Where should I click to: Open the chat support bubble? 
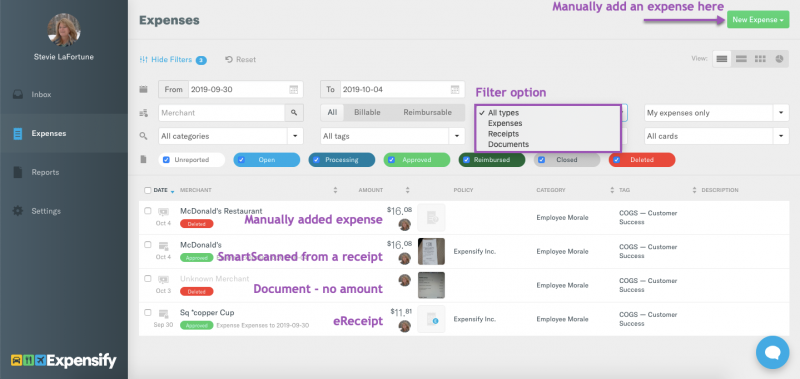[772, 352]
